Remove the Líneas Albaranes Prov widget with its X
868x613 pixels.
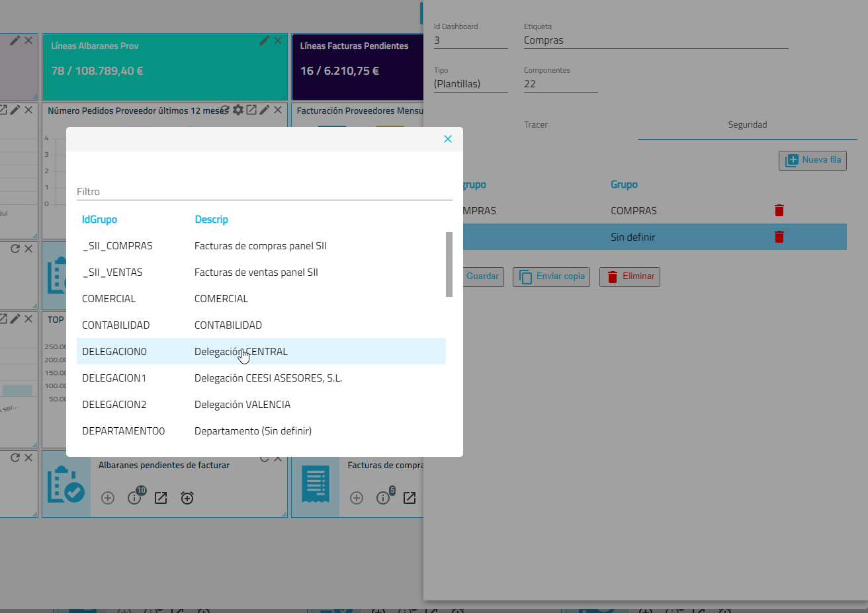278,40
